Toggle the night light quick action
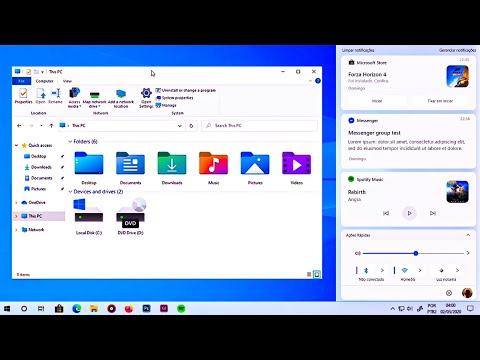 (441, 270)
